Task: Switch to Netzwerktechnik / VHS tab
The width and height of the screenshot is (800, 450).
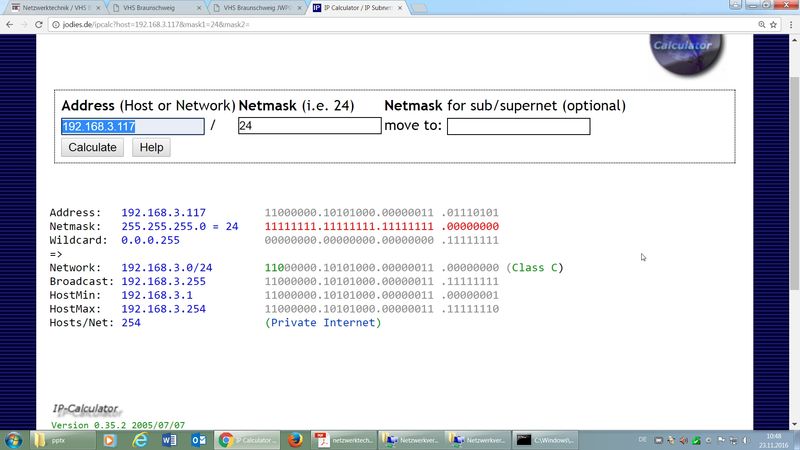Action: click(54, 8)
